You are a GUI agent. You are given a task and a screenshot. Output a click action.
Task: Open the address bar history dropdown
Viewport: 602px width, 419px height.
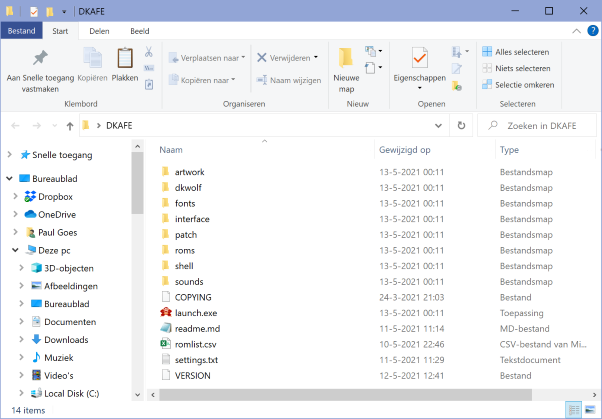point(438,126)
